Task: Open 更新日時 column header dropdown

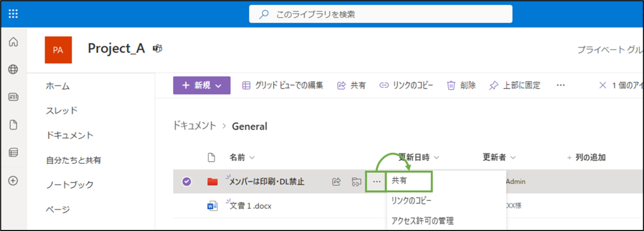Action: click(x=419, y=157)
